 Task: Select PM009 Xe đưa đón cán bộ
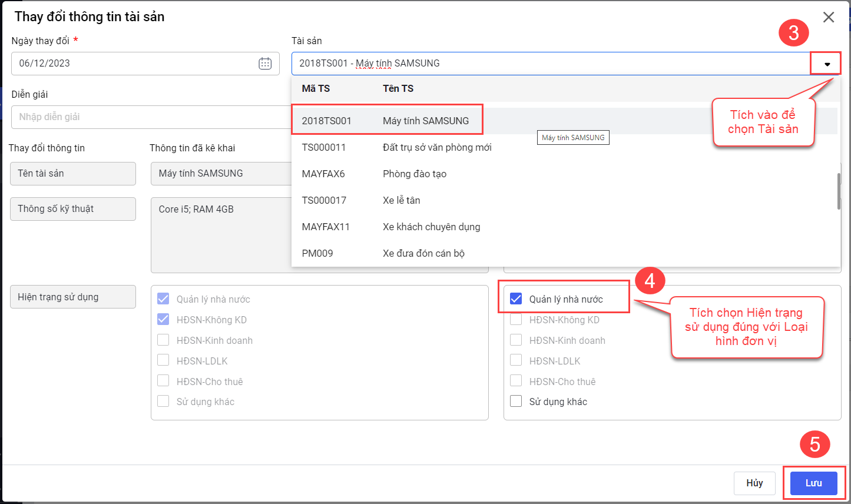coord(383,253)
